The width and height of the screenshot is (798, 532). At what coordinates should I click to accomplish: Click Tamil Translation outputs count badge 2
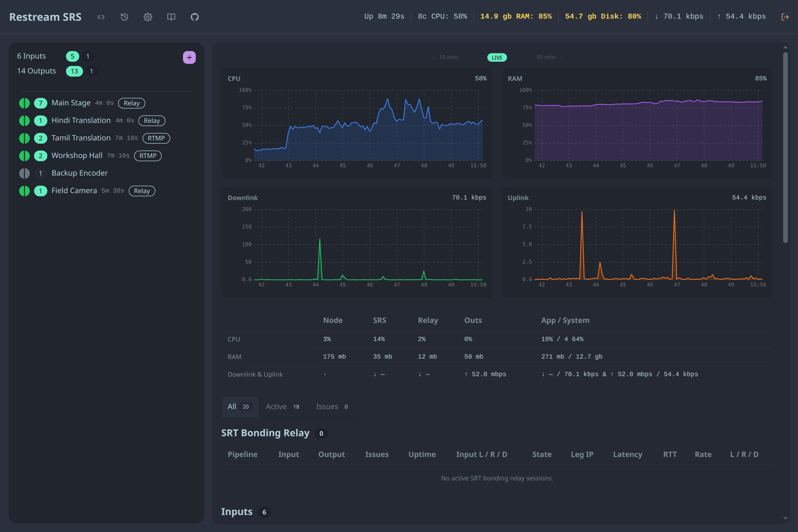(x=41, y=138)
